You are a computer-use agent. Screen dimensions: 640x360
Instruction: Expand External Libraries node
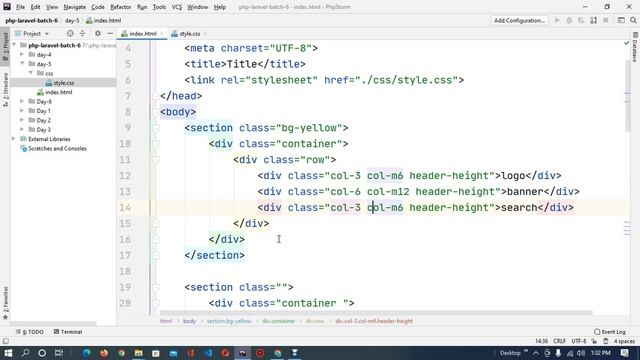tap(13, 139)
